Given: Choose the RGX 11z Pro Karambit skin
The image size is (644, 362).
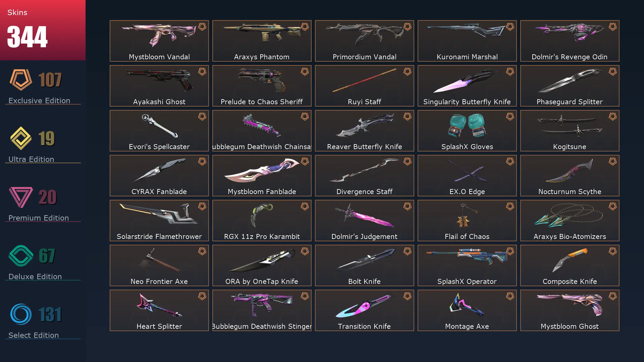Looking at the screenshot, I should (262, 221).
